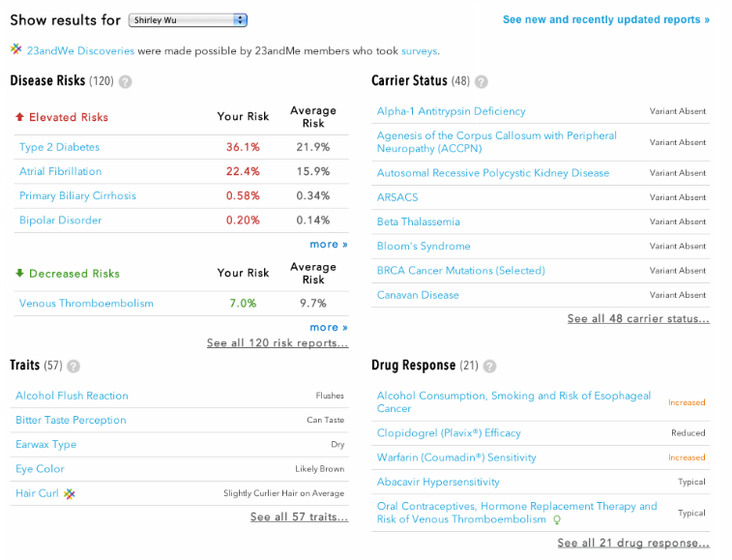See all 120 risk reports

(x=278, y=342)
